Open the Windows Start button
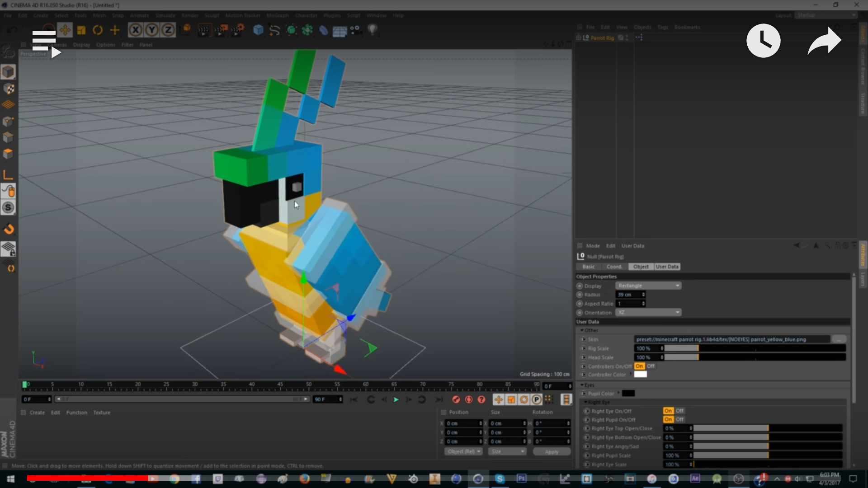The width and height of the screenshot is (868, 488). [x=11, y=479]
